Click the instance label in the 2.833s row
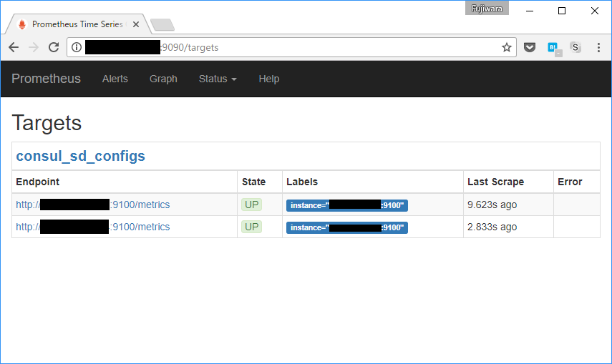The image size is (612, 364). [x=347, y=227]
